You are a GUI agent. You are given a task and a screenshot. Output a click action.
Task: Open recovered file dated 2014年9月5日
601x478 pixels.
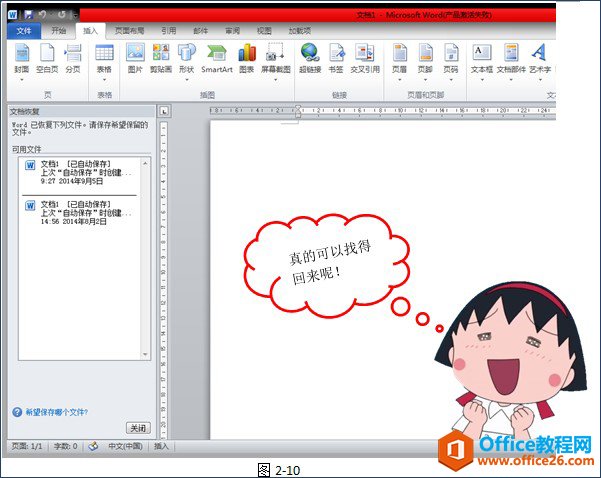80,172
